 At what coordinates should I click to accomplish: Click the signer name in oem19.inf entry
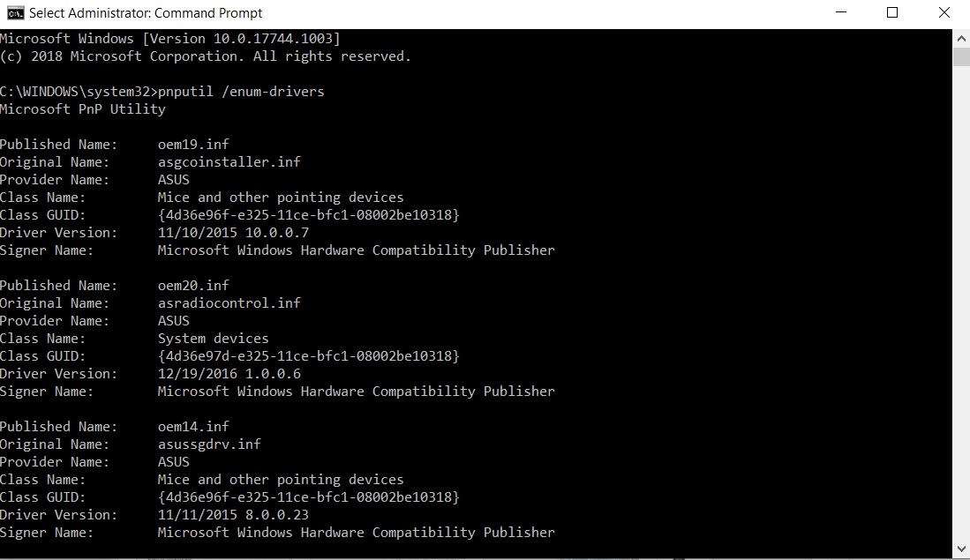pyautogui.click(x=357, y=250)
